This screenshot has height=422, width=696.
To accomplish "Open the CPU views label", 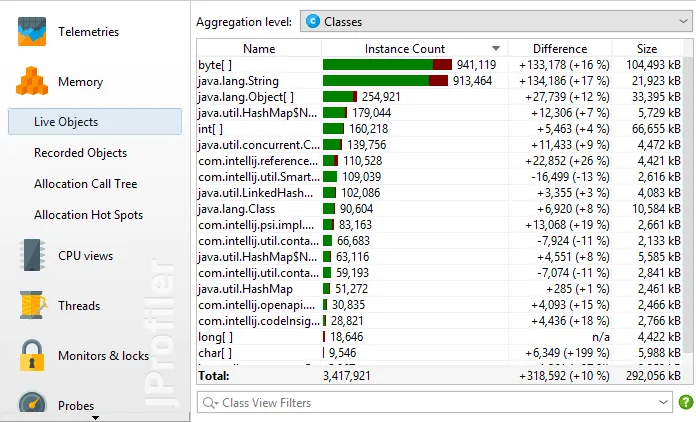I will point(85,256).
